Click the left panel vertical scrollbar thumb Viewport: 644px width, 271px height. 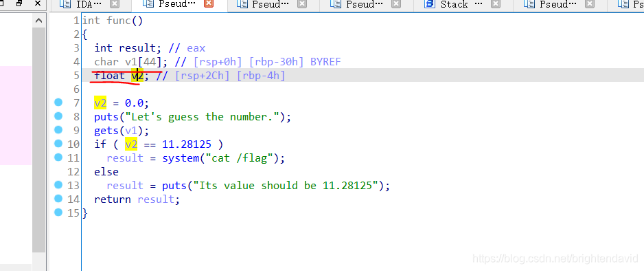coord(38,140)
